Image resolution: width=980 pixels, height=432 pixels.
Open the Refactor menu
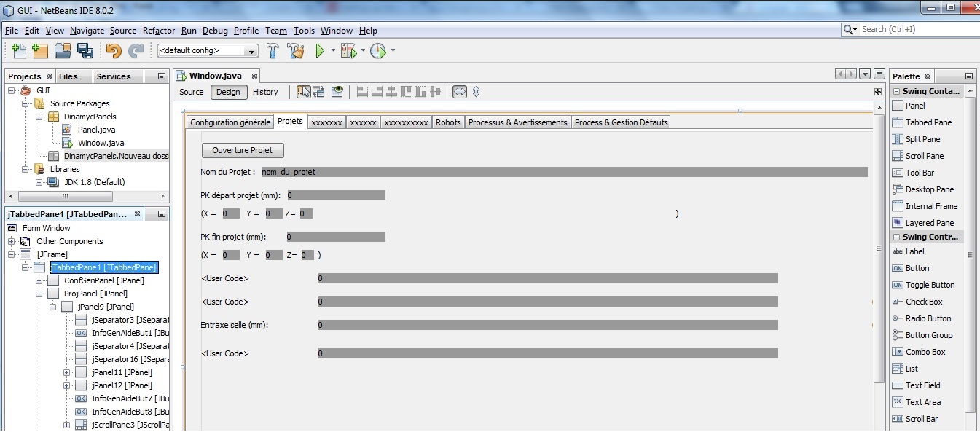[159, 31]
